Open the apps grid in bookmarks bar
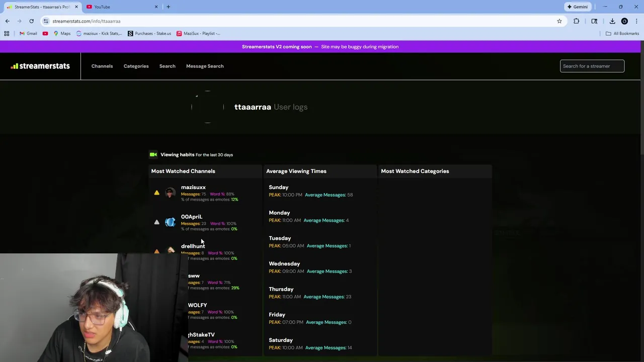The width and height of the screenshot is (644, 362). point(7,33)
